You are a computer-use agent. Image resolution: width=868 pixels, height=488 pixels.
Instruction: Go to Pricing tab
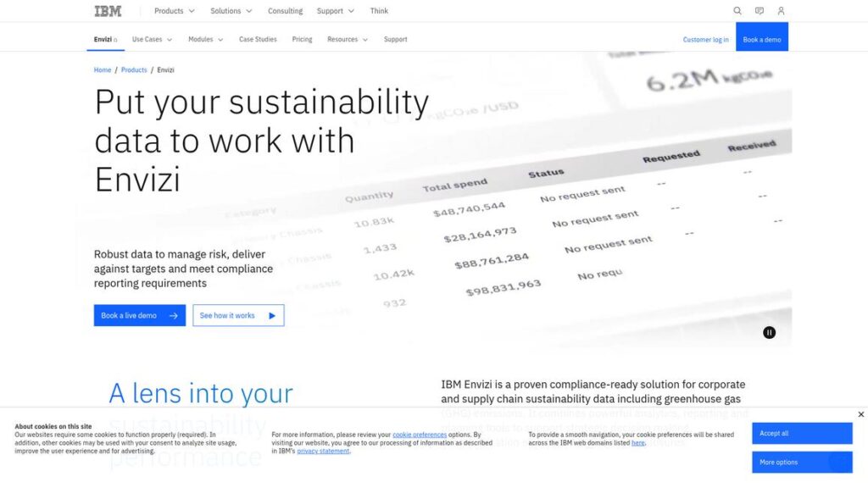click(x=303, y=39)
